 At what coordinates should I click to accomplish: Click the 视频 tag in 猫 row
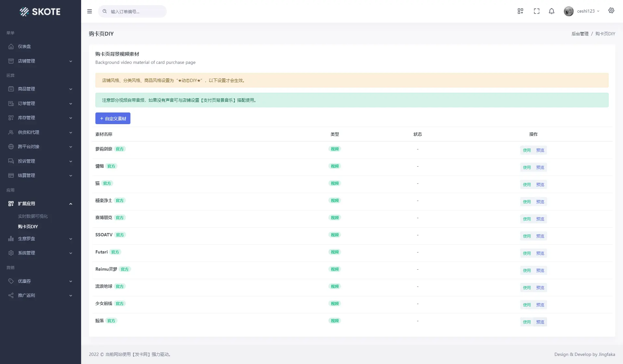tap(335, 183)
